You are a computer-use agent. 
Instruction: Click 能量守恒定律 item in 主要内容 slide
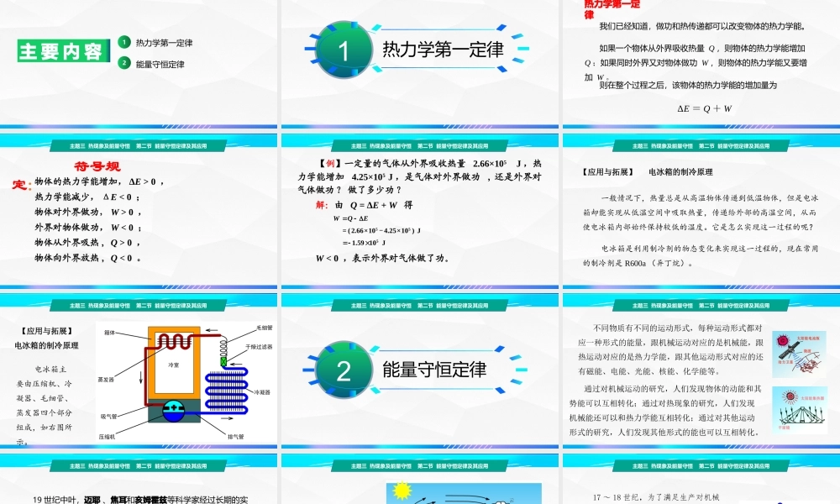160,65
